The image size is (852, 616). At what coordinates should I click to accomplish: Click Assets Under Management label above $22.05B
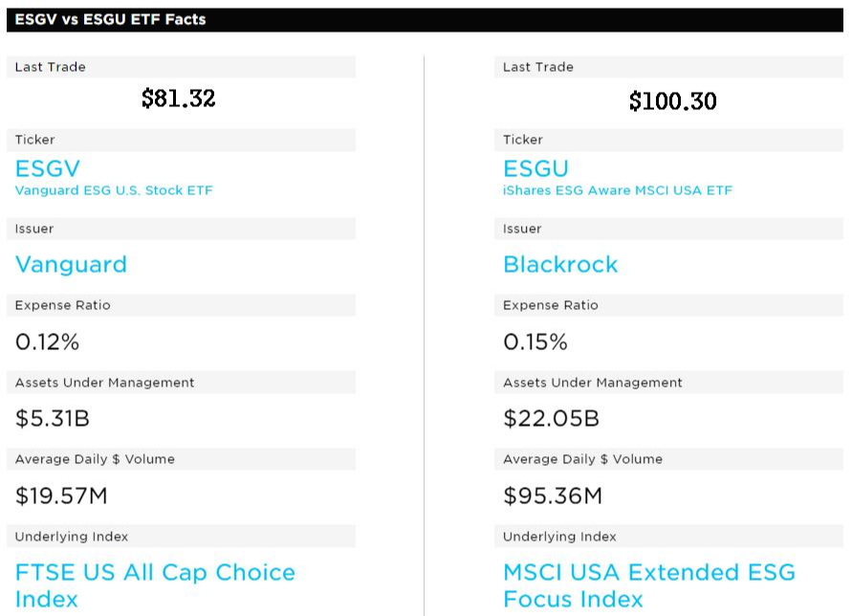[x=593, y=383]
